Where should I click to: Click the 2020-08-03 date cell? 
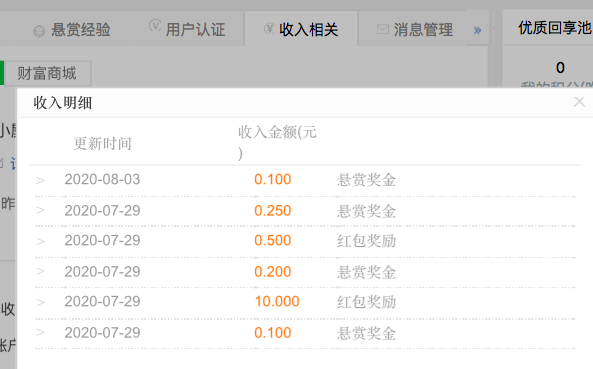[x=102, y=179]
